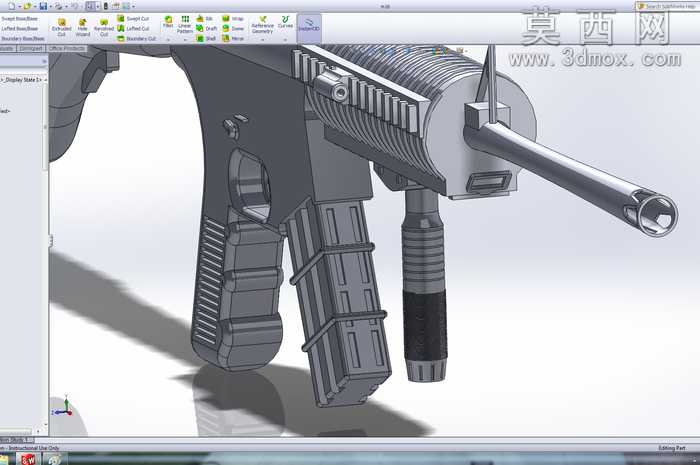Open the Motion Study tab

click(x=17, y=440)
